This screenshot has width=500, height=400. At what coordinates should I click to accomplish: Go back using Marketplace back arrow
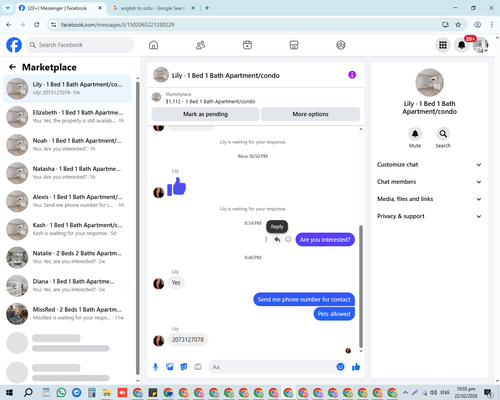[12, 67]
